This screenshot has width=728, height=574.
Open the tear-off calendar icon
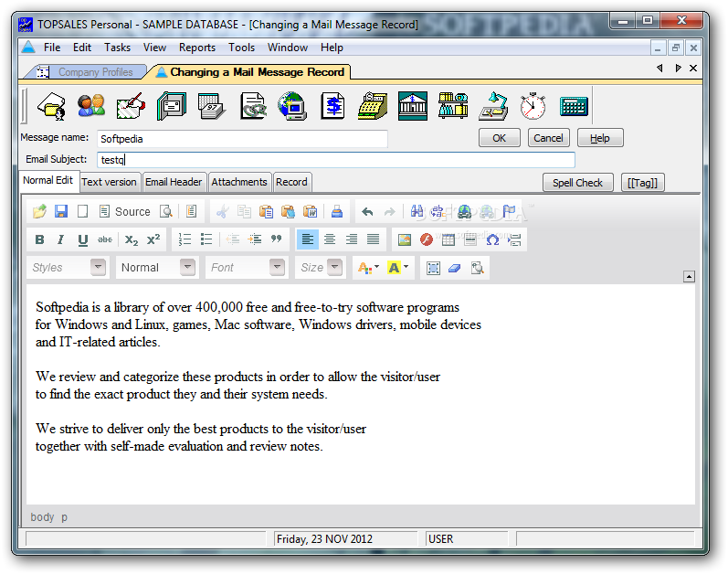pos(212,106)
